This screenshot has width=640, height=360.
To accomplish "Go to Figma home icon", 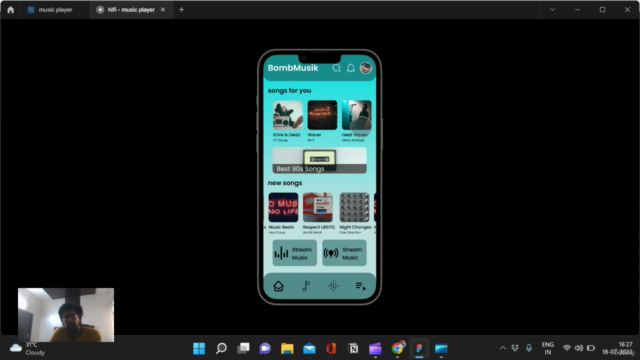I will [11, 10].
